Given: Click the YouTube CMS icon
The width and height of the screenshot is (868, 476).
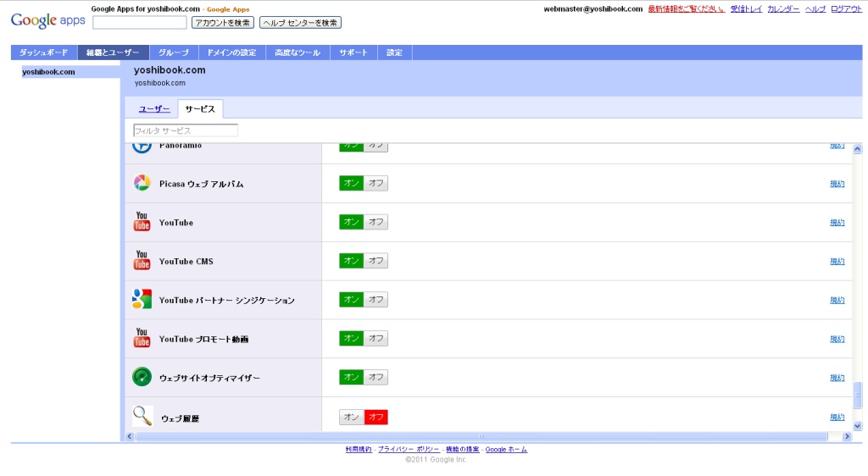Looking at the screenshot, I should tap(142, 260).
